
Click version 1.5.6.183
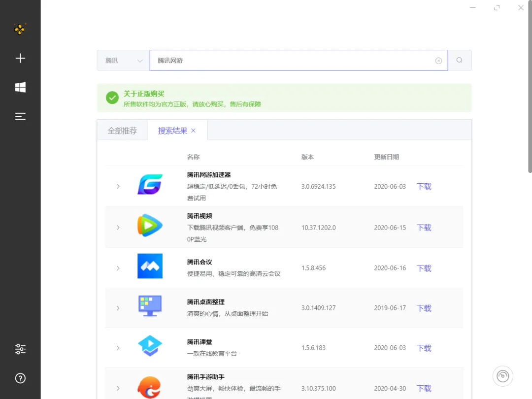tap(313, 348)
